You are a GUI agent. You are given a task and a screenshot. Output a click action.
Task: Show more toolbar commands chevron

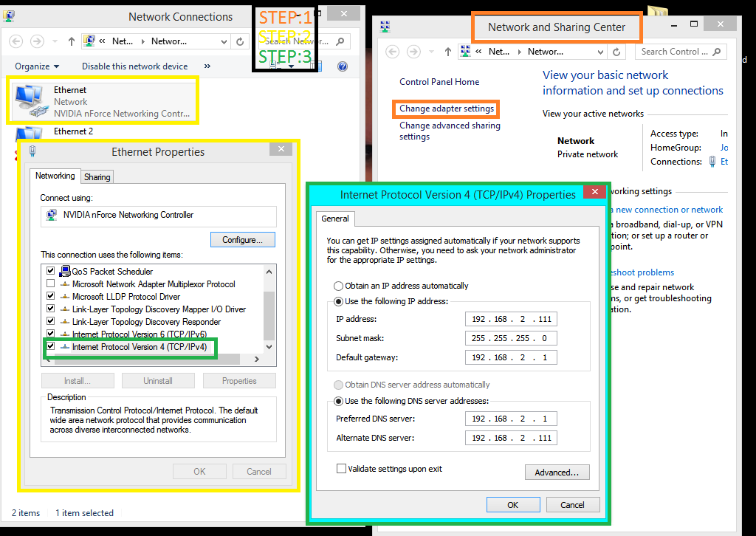[207, 66]
